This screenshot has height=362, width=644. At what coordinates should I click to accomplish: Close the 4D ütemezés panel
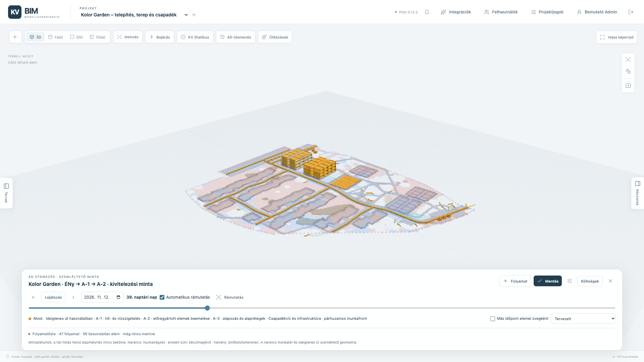pos(610,281)
